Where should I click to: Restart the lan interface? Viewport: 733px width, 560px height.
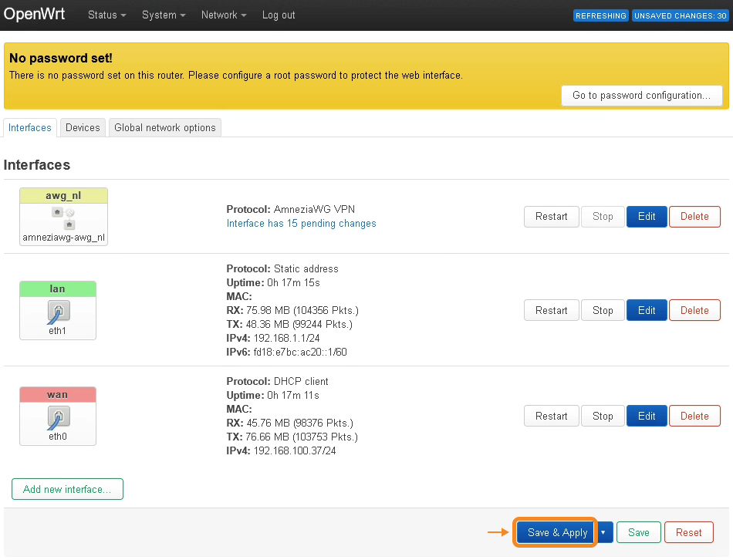coord(551,311)
